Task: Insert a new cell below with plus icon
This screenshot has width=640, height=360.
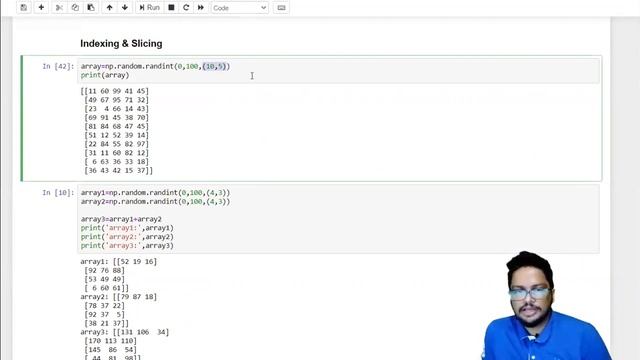Action: point(41,7)
